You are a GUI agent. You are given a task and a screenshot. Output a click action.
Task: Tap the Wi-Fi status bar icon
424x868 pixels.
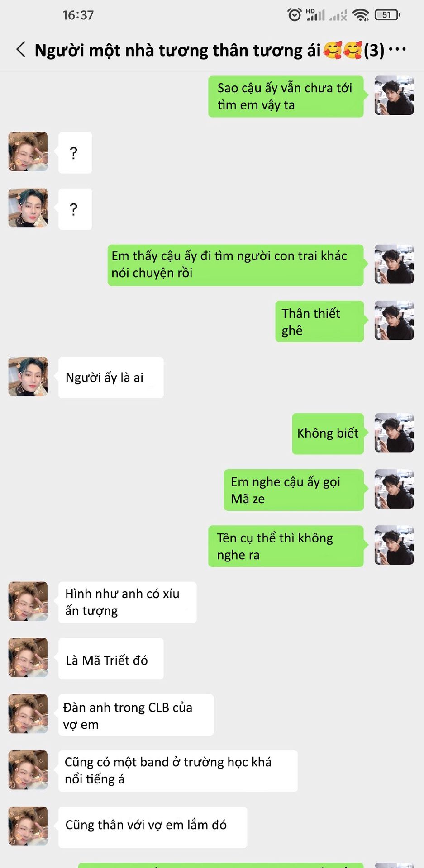tap(361, 15)
